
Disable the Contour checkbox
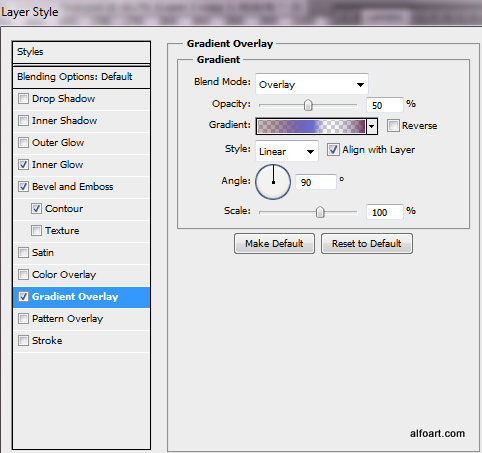click(36, 209)
